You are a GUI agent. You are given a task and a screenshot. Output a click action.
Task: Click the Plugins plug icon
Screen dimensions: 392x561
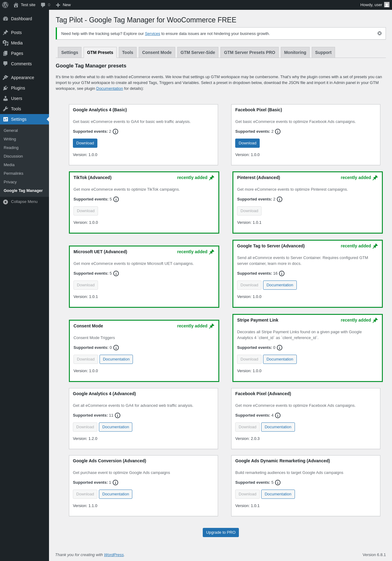(6, 88)
